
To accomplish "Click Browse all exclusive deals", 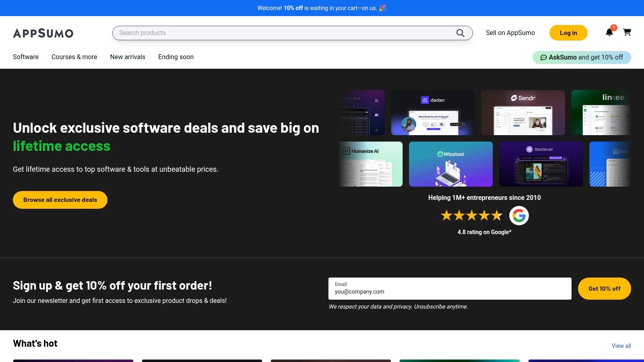I will point(60,200).
